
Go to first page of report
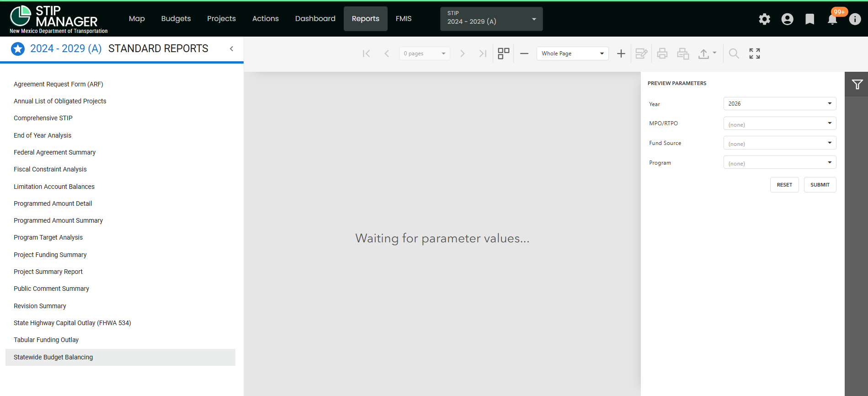pos(366,54)
